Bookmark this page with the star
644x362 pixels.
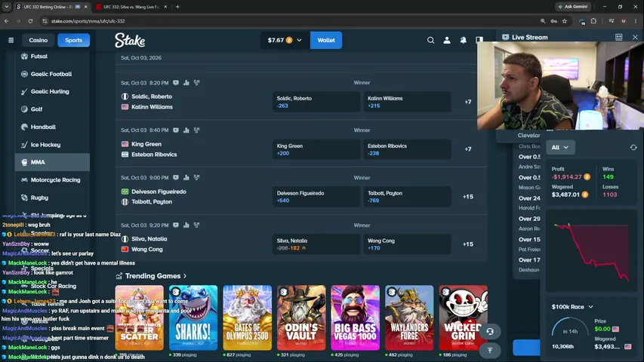tap(564, 21)
